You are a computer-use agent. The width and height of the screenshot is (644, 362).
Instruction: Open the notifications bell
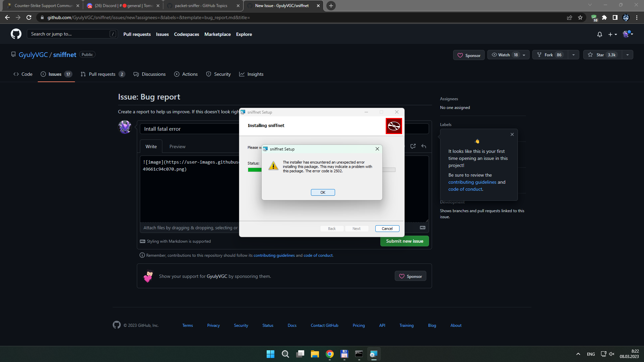point(599,34)
